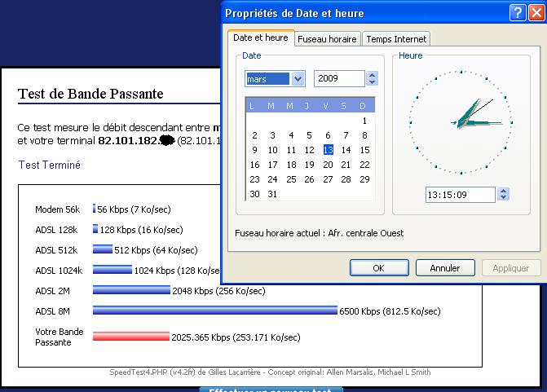The height and width of the screenshot is (392, 547).
Task: Choose day 14 in the calendar
Action: tap(346, 150)
